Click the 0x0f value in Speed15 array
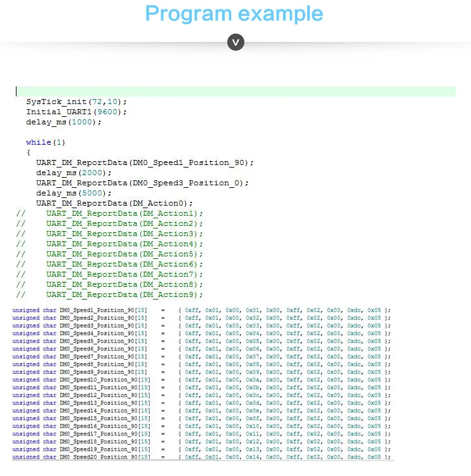This screenshot has height=476, width=471. (x=253, y=418)
